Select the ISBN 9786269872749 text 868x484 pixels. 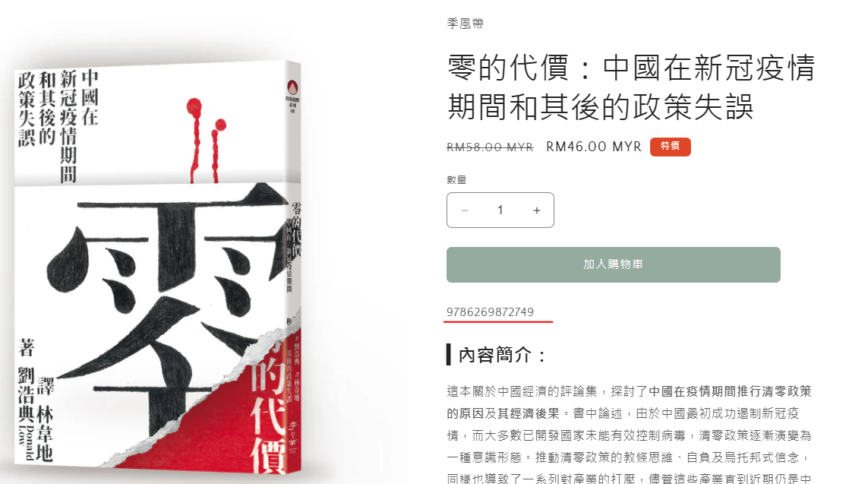point(490,312)
